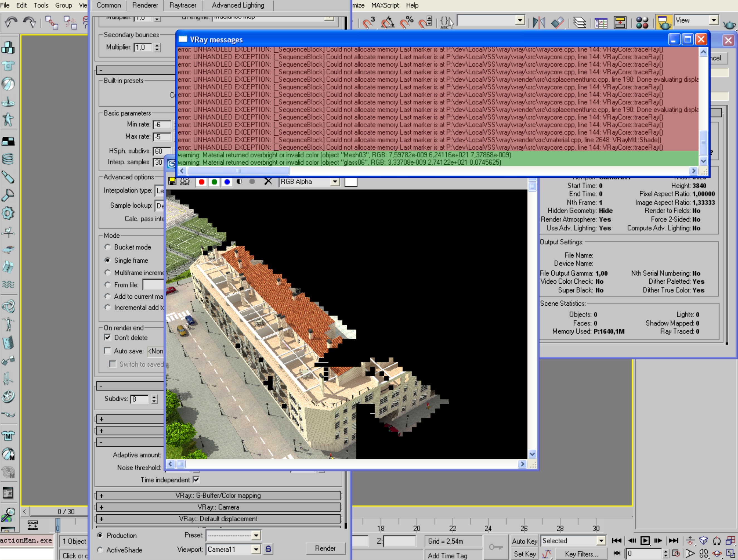Open the Camera11 viewport dropdown
The height and width of the screenshot is (560, 738).
256,549
